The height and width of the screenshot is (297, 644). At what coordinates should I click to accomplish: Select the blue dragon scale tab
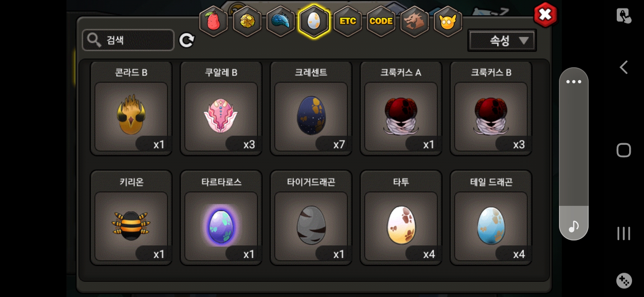click(281, 21)
